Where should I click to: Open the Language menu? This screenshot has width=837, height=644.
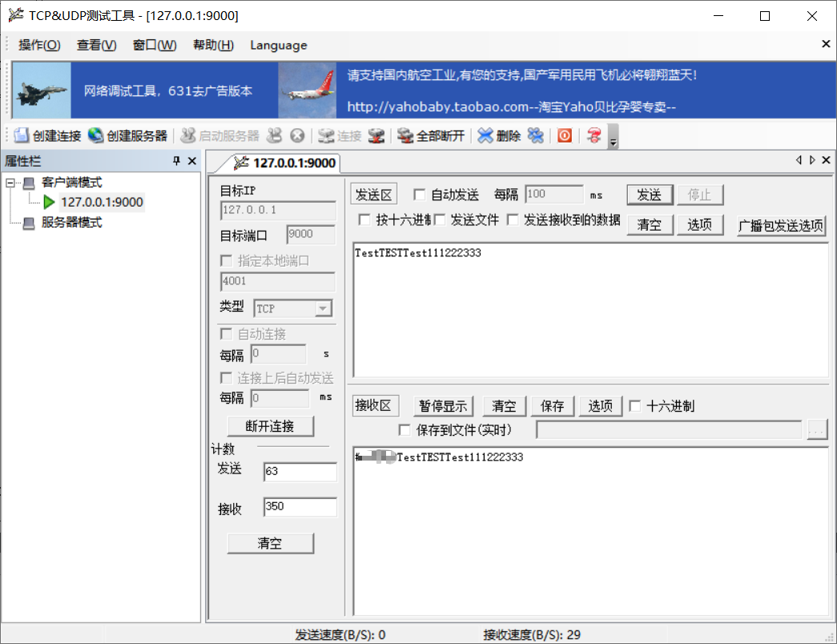pyautogui.click(x=279, y=46)
